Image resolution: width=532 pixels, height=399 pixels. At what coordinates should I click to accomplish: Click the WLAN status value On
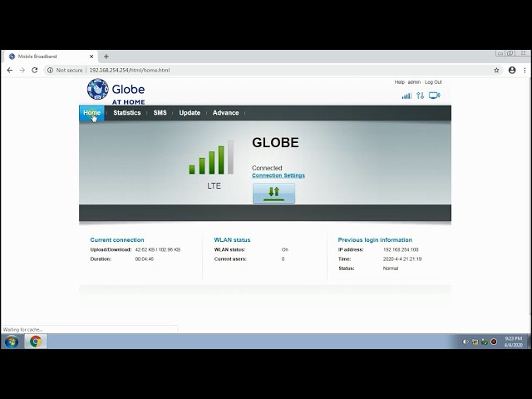point(284,249)
